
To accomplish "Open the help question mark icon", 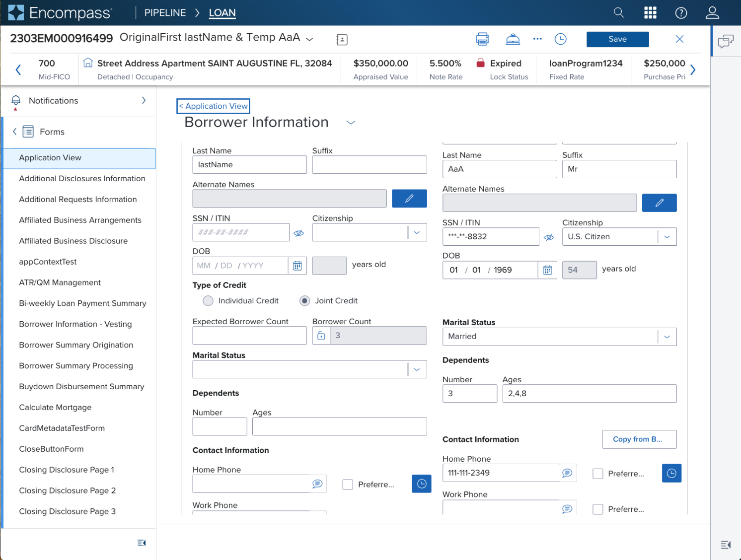I will pos(681,13).
